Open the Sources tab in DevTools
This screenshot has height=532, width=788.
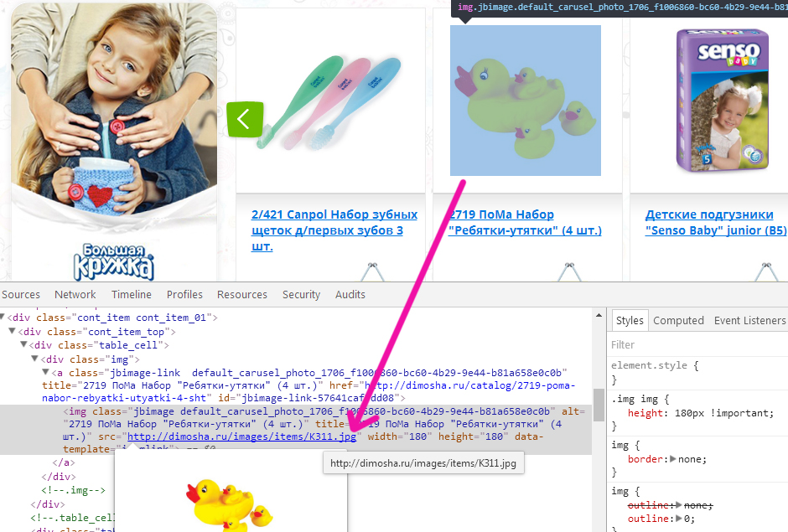(x=21, y=295)
